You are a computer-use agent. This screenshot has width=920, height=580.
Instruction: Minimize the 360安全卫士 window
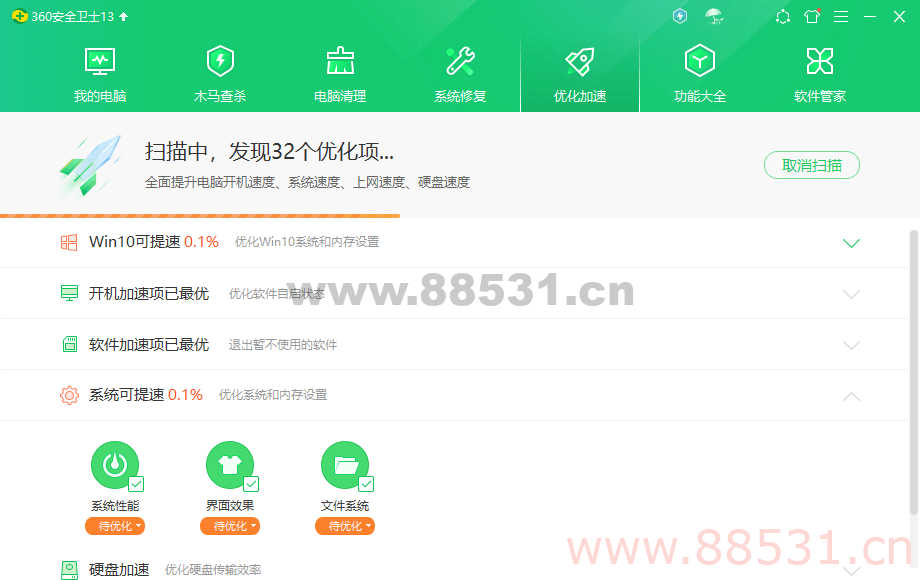[870, 16]
